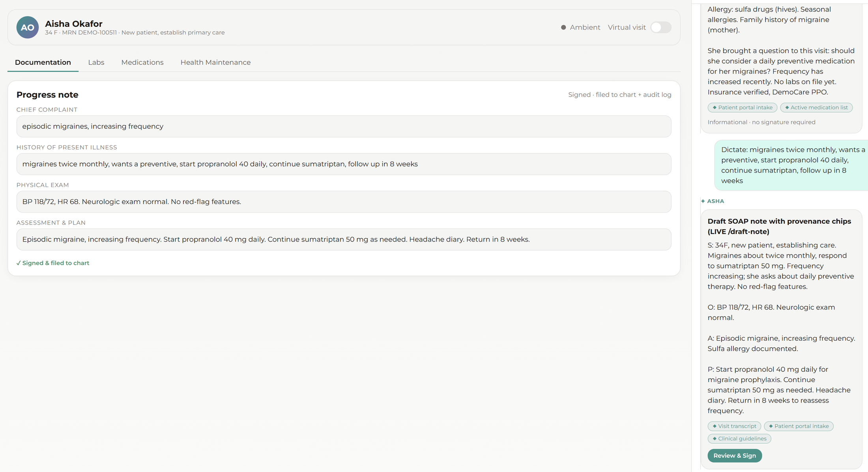Click the Review & Sign button

(735, 455)
